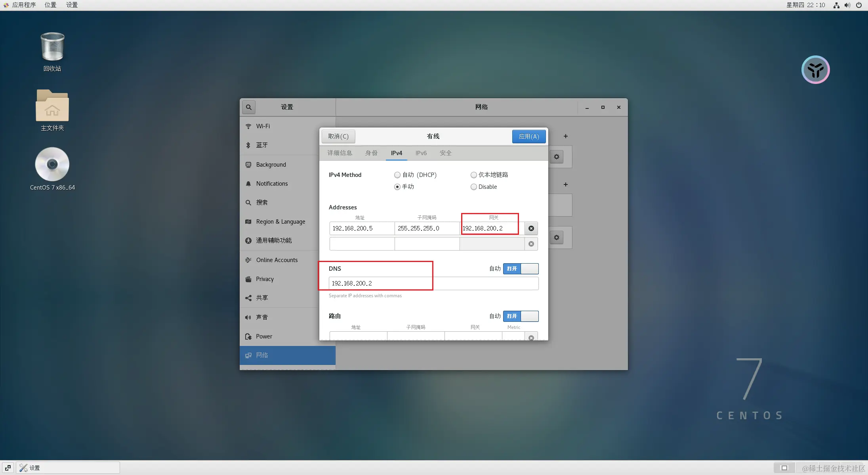This screenshot has height=475, width=868.
Task: Toggle the automatic routes switch
Action: tap(521, 316)
